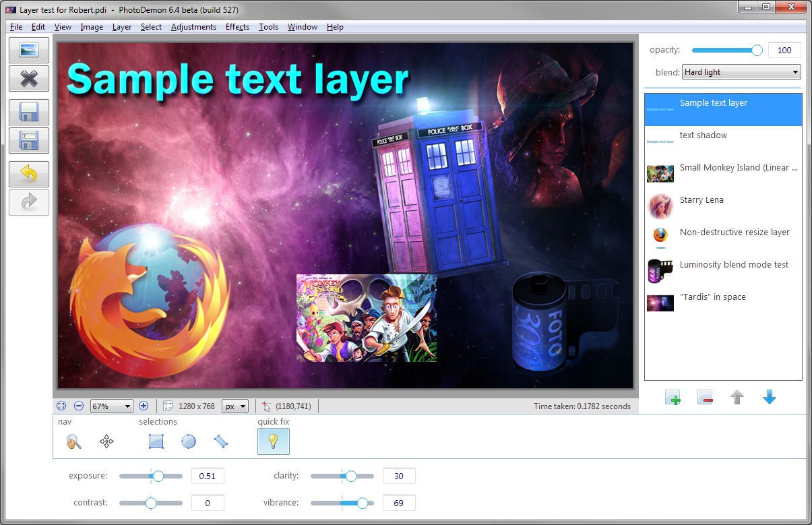This screenshot has width=812, height=525.
Task: Click the PhotoDemon title bar app icon
Action: [x=11, y=9]
